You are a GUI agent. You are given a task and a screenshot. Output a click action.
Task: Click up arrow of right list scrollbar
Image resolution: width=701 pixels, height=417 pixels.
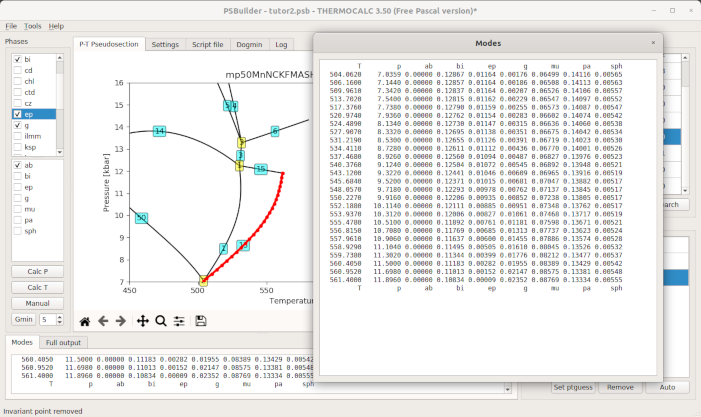pos(685,58)
